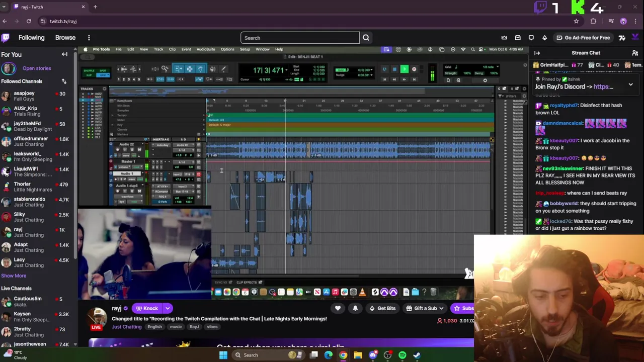Follow heart icon under the stream
The height and width of the screenshot is (362, 644).
click(x=338, y=308)
